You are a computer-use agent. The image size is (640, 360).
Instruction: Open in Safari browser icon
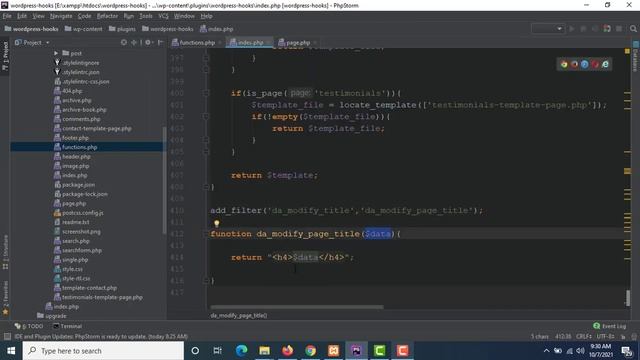pos(584,64)
